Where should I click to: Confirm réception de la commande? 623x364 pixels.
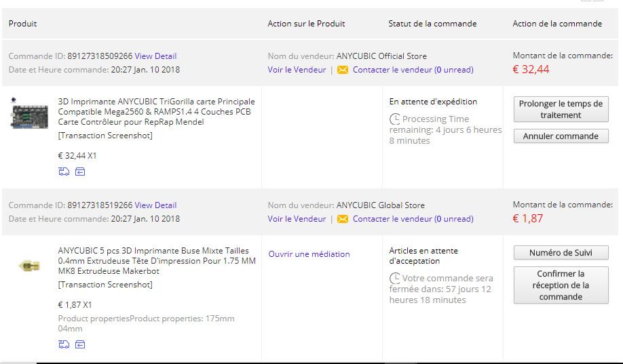pyautogui.click(x=561, y=285)
